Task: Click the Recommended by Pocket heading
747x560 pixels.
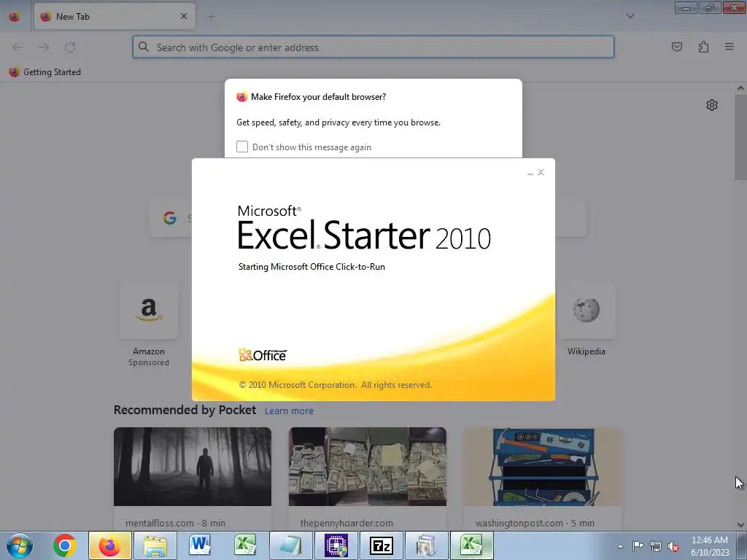Action: coord(185,410)
